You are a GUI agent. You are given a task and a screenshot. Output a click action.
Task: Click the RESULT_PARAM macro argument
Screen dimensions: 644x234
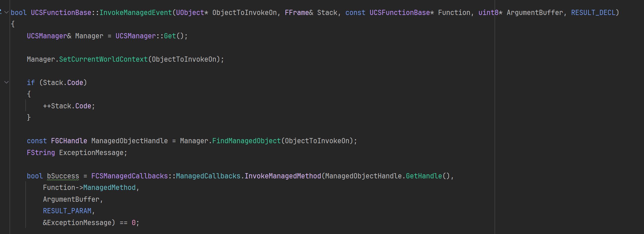[x=67, y=211]
